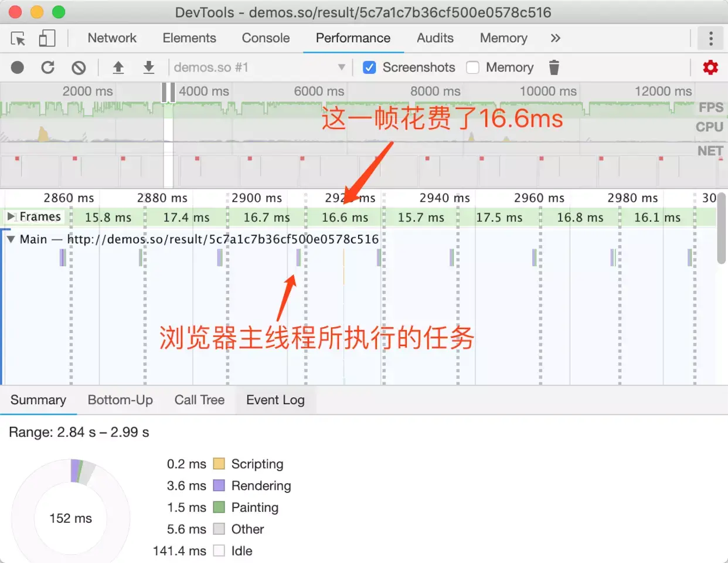Expand the Frames track triangle
The width and height of the screenshot is (728, 563).
tap(11, 216)
